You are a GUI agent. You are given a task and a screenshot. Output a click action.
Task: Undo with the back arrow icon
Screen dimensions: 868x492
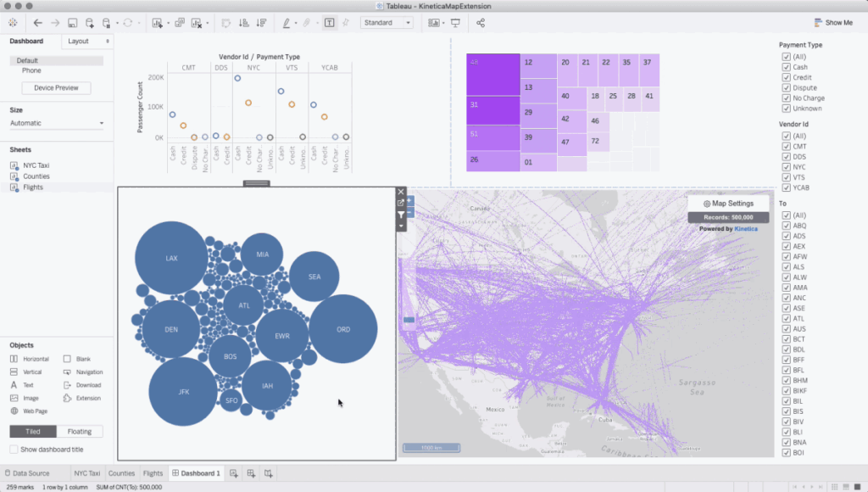pos(37,23)
